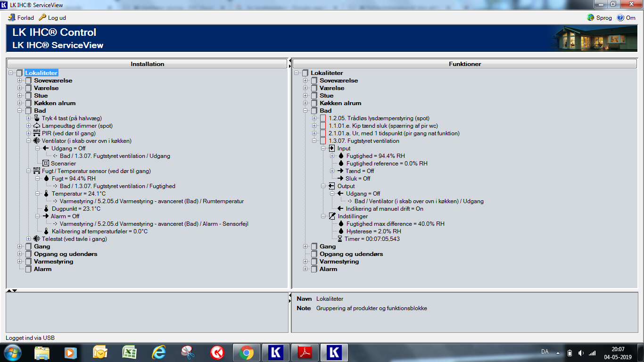This screenshot has height=362, width=644.
Task: Select the Temperatur thermometer icon
Action: tap(46, 194)
